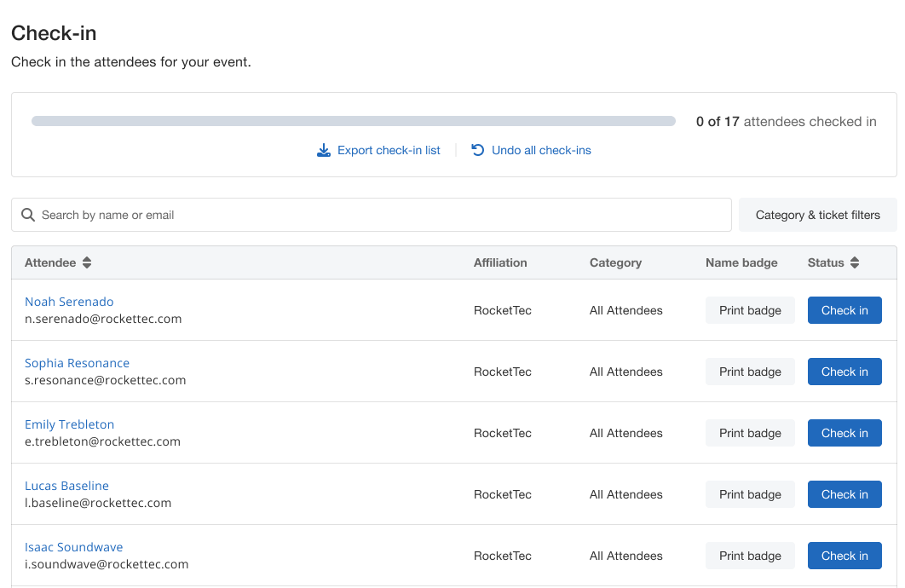The height and width of the screenshot is (588, 905).
Task: Sort by Status column arrows
Action: click(x=855, y=262)
